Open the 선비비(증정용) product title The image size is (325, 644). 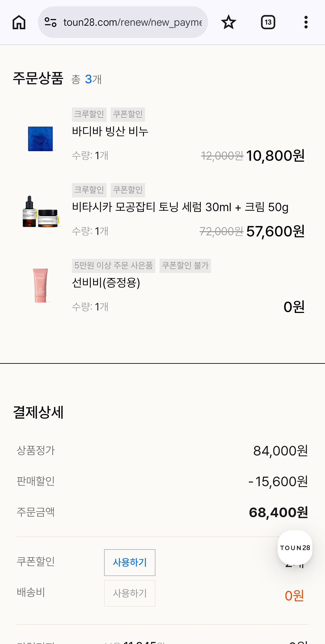(x=106, y=283)
